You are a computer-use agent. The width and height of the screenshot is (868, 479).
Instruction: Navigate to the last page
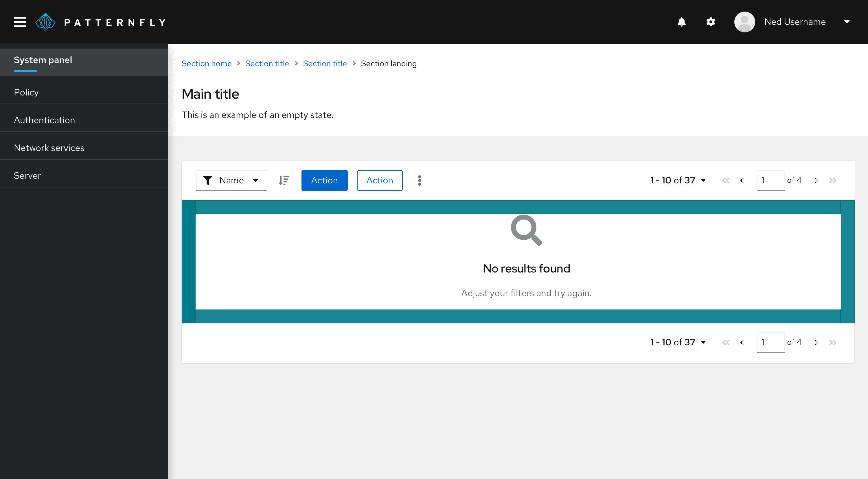pos(833,180)
